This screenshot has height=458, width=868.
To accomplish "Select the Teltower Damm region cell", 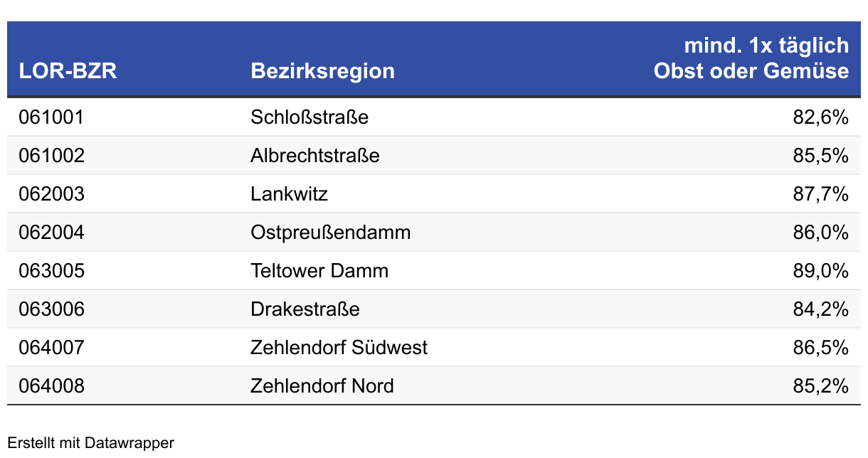I will point(319,271).
